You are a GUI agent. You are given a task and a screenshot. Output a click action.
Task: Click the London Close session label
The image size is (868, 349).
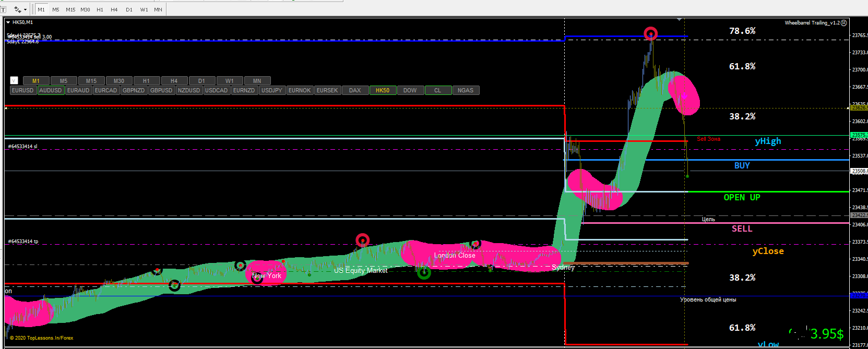point(455,256)
